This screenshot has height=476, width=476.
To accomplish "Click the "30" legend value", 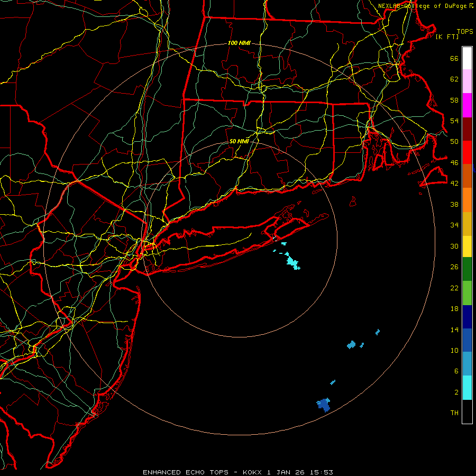I will 454,246.
